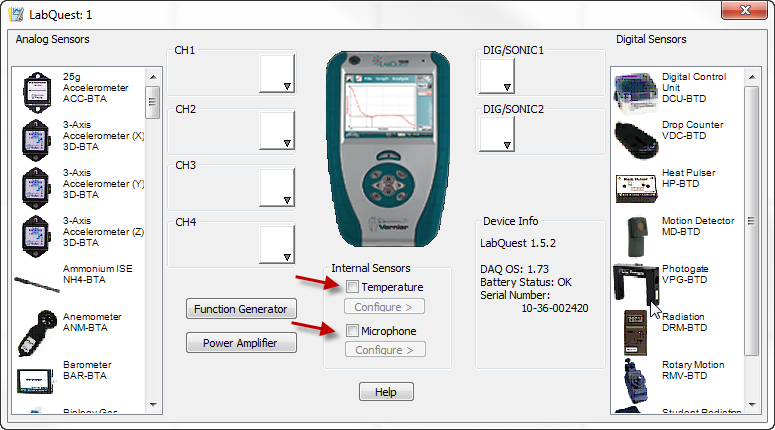
Task: Click Digital Sensors list scroll-up arrow
Action: 752,77
